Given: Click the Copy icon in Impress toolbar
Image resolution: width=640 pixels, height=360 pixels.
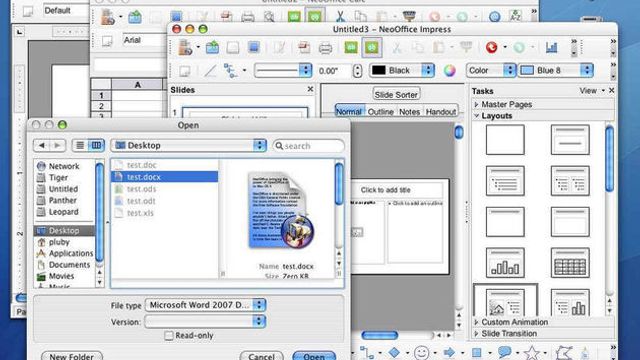Looking at the screenshot, I should 418,48.
